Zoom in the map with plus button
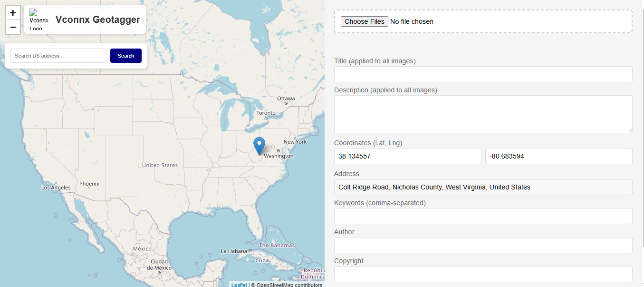Screen dimensions: 644x287 point(13,13)
